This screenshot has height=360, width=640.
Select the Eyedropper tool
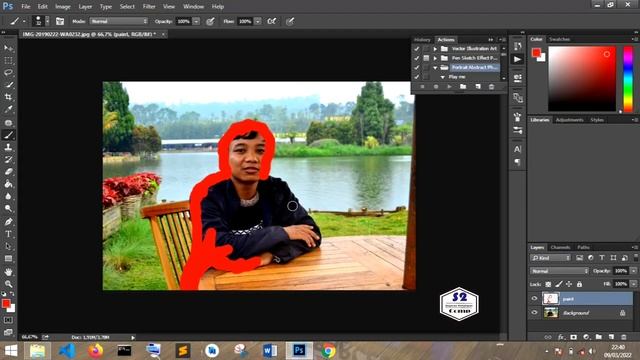[x=8, y=109]
